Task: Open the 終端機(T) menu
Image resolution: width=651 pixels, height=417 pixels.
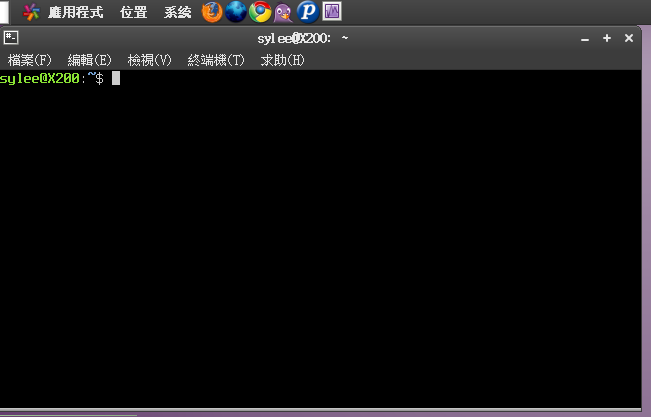Action: pos(216,60)
